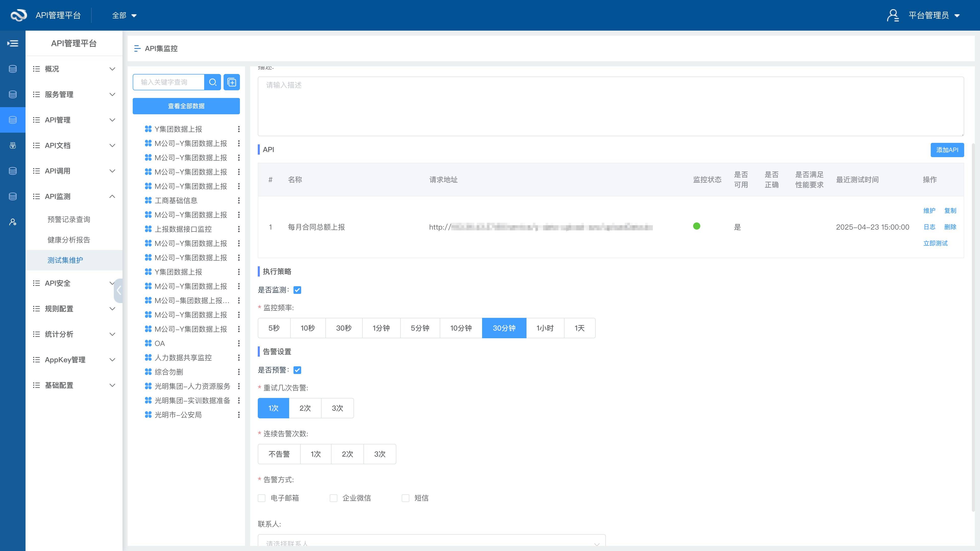Click the 请输入描述 text area

click(610, 106)
